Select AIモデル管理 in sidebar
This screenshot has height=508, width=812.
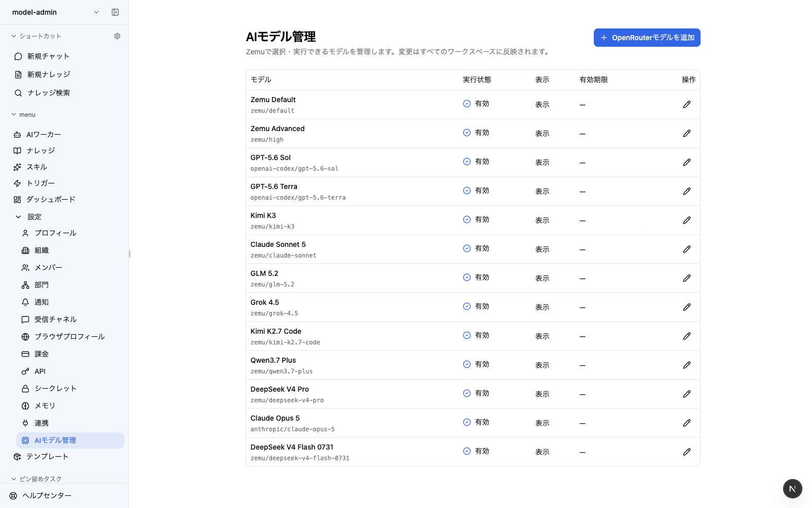[x=70, y=440]
